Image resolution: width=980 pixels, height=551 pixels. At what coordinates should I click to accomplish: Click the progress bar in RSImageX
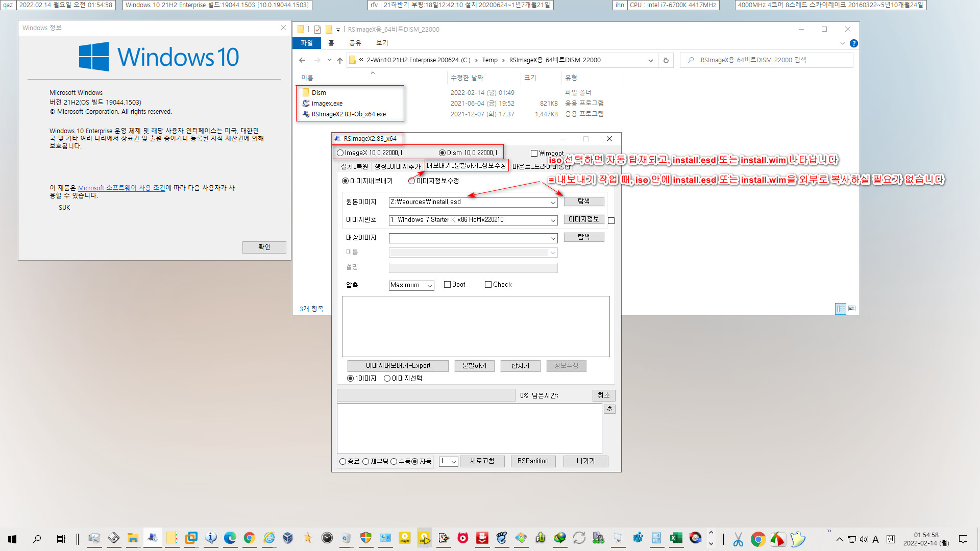point(426,395)
